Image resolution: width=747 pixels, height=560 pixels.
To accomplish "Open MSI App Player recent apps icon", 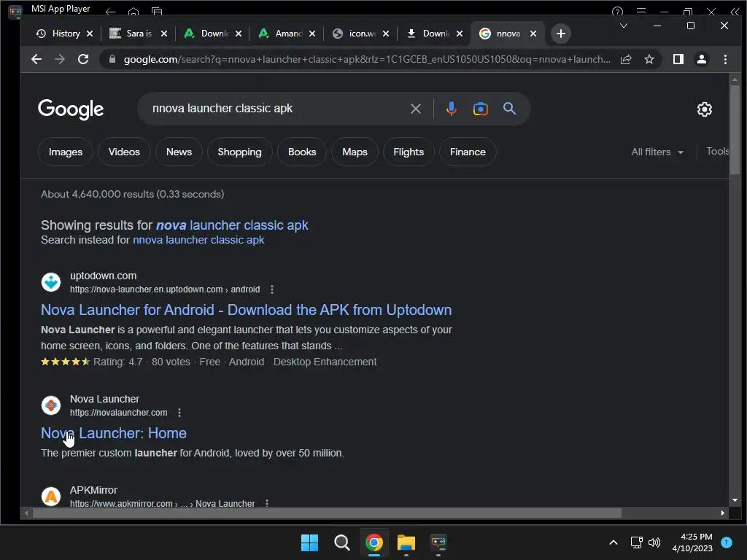I will coord(157,12).
